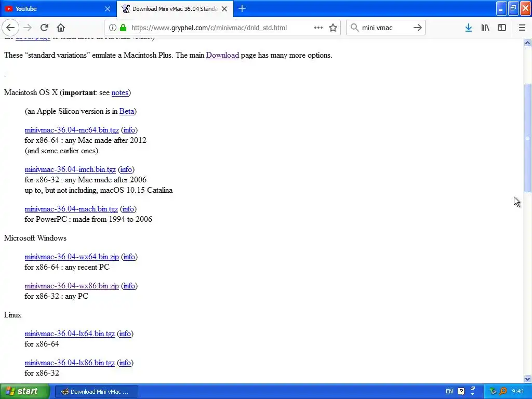Image resolution: width=532 pixels, height=399 pixels.
Task: Click the Microsoft Windows section heading
Action: click(35, 238)
